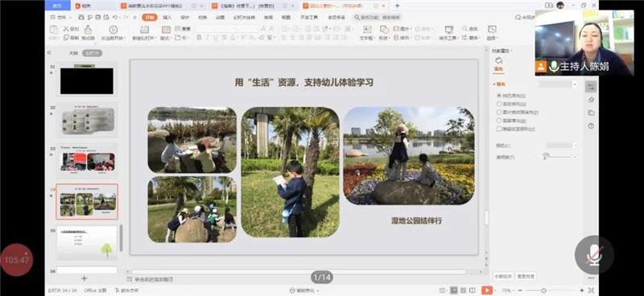Start slideshow from current slide play icon

click(114, 30)
